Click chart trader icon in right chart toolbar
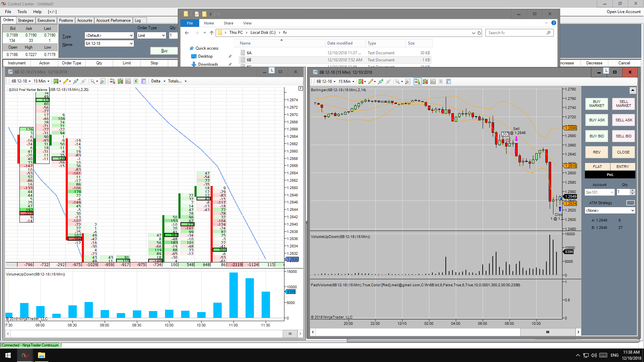Viewport: 644px width, 362px height. click(x=417, y=81)
